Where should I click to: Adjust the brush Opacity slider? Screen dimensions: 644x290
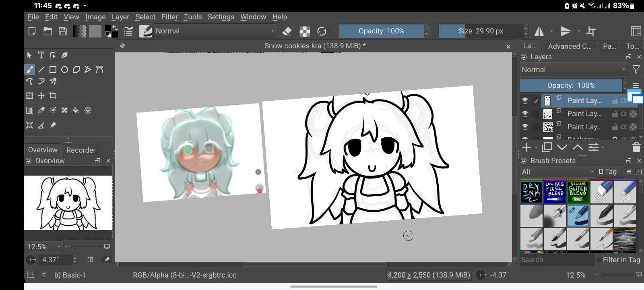381,31
